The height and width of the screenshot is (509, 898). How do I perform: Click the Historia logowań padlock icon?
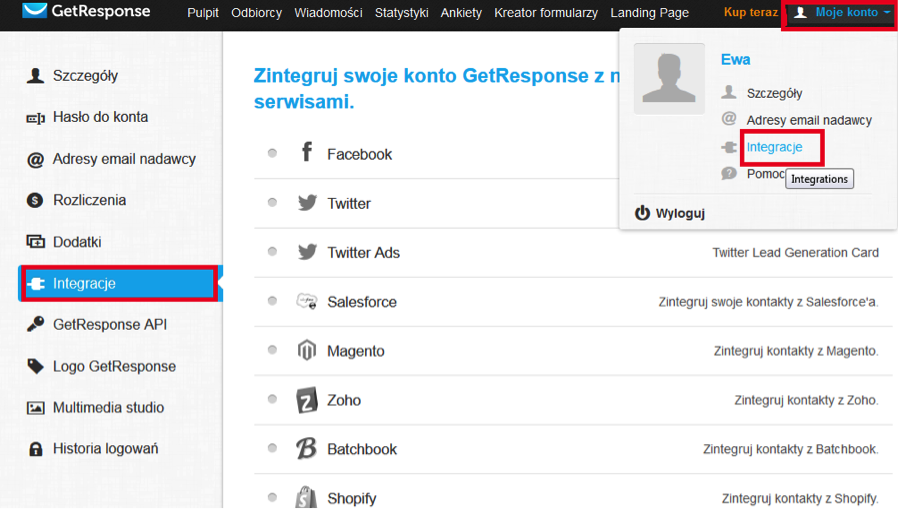click(36, 449)
